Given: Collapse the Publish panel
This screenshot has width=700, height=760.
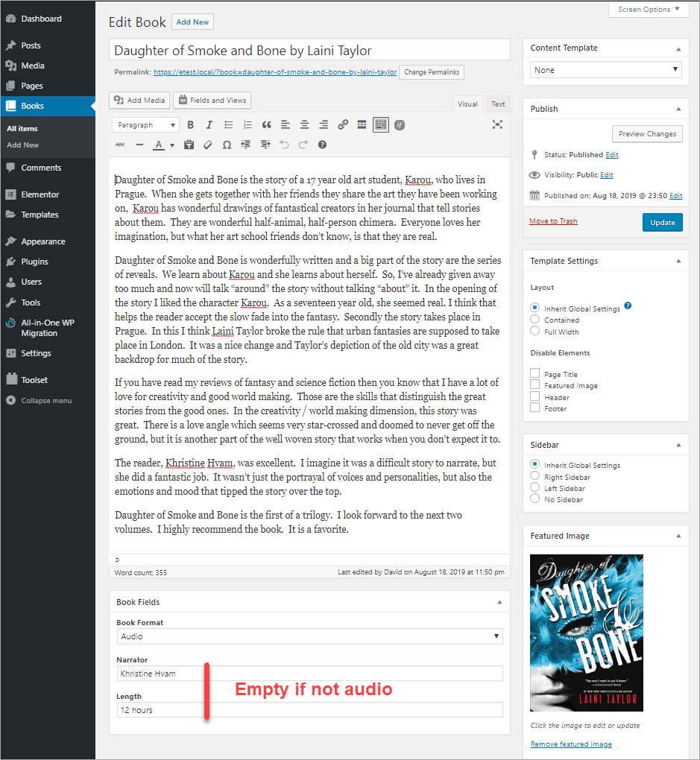Looking at the screenshot, I should click(x=679, y=108).
